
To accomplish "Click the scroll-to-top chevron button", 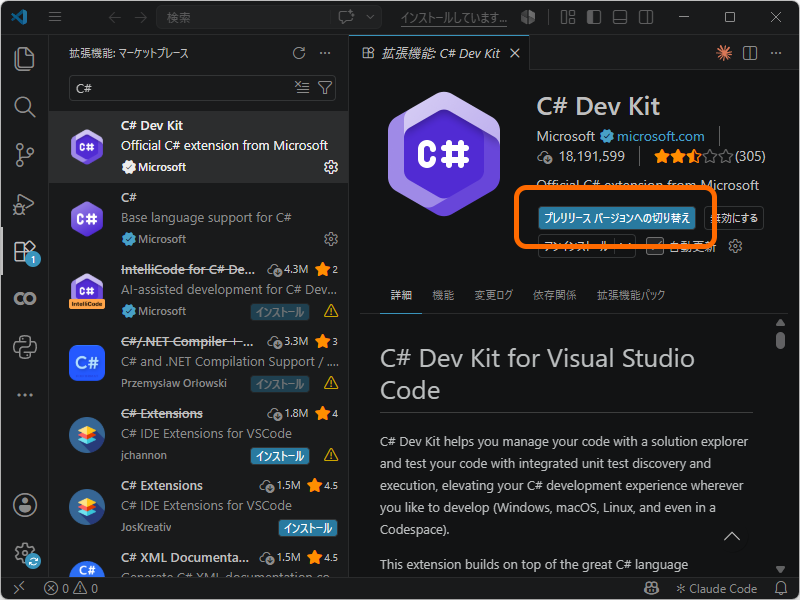I will click(x=732, y=536).
